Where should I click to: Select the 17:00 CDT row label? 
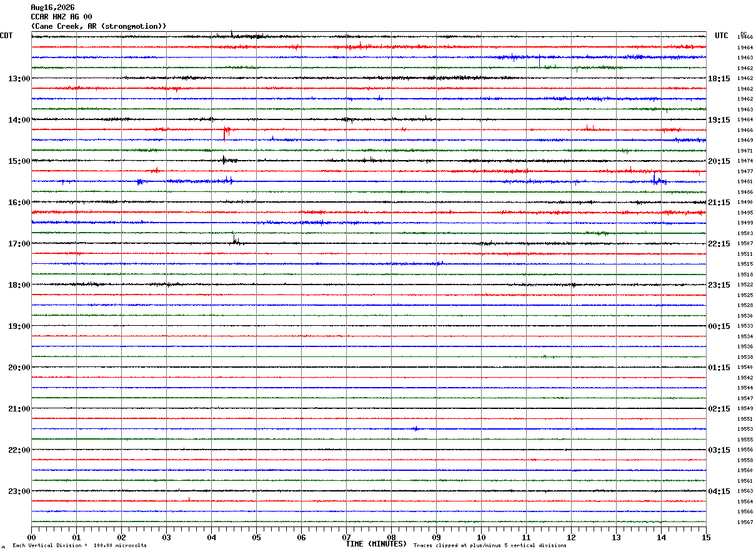[x=19, y=244]
